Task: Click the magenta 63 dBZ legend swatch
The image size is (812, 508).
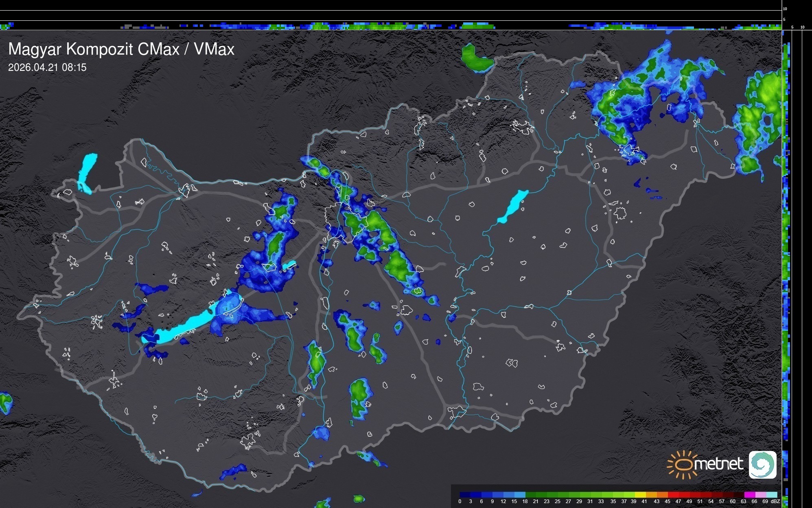Action: pos(749,495)
